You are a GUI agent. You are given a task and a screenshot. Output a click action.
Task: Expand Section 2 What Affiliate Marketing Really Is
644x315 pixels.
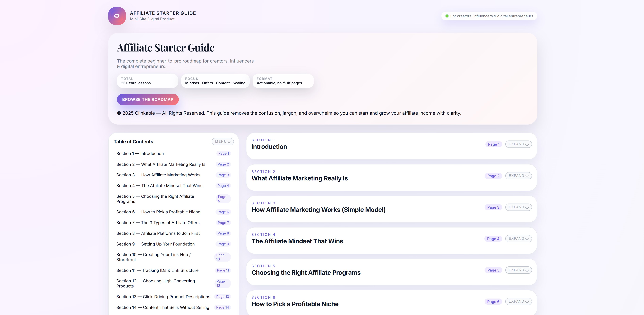518,176
